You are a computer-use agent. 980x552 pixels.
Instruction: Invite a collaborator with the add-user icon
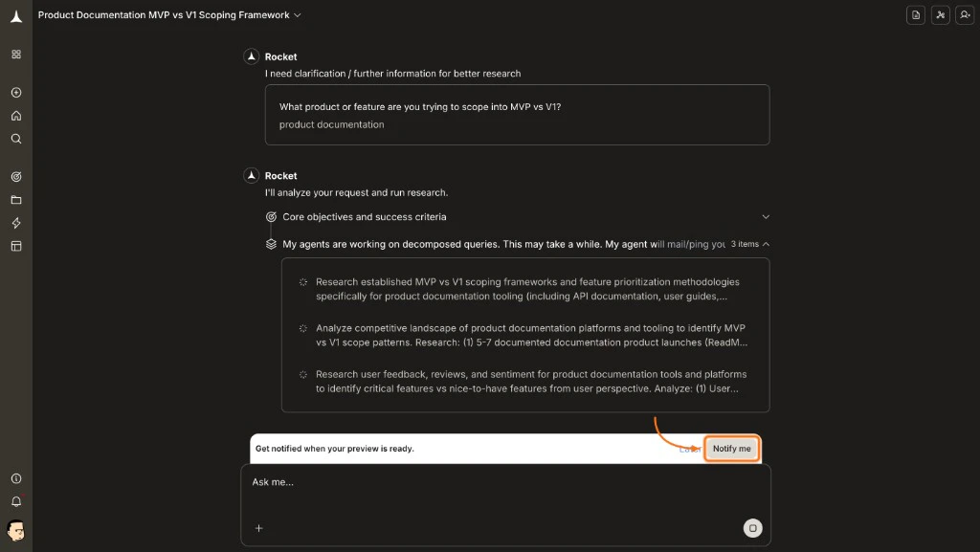[965, 15]
